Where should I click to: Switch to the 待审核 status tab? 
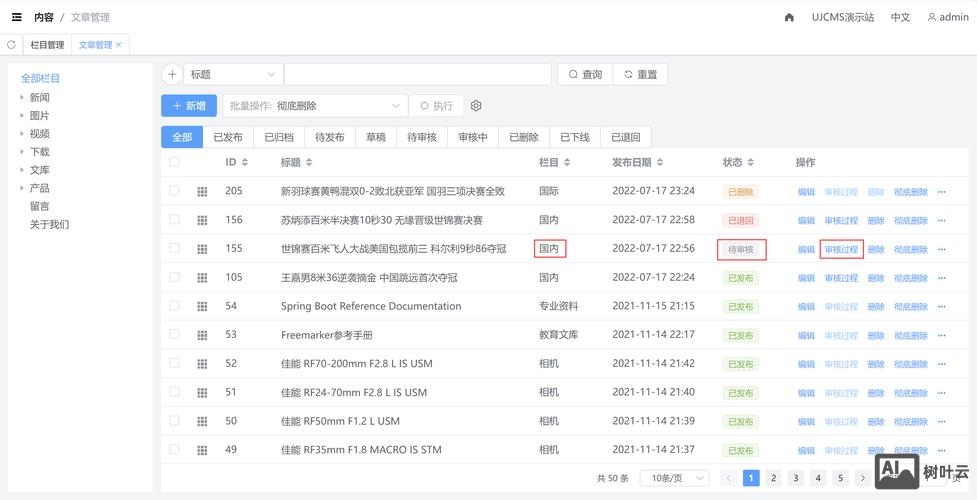pyautogui.click(x=422, y=137)
